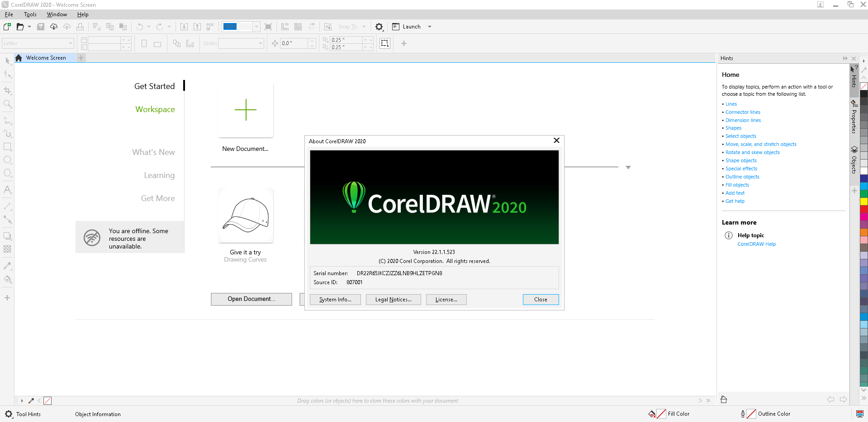
Task: Select the Ellipse tool
Action: [7, 160]
